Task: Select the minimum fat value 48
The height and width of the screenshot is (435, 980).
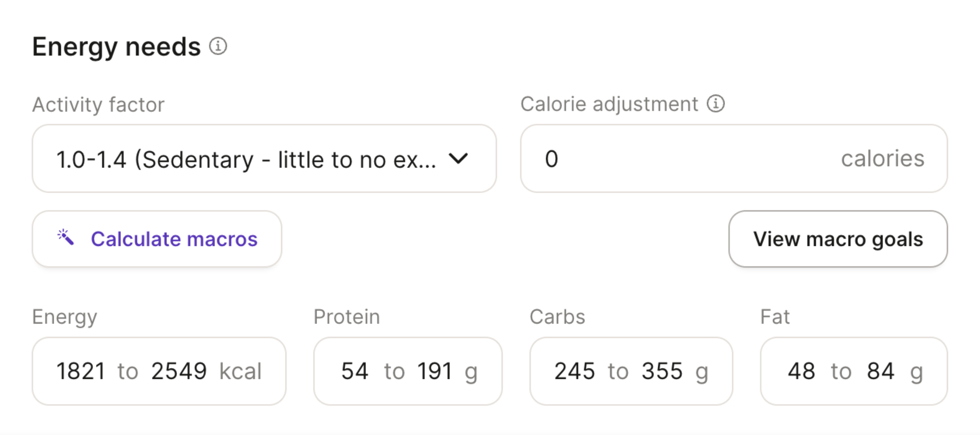Action: click(x=801, y=371)
